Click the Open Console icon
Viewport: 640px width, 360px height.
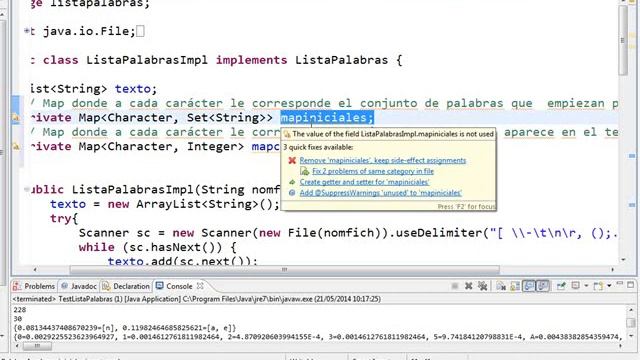point(598,286)
